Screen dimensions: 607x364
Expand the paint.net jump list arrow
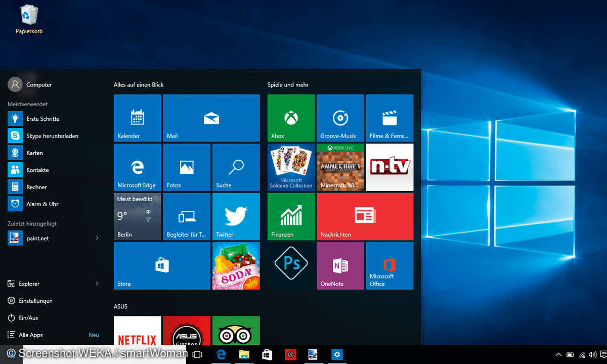pyautogui.click(x=97, y=238)
